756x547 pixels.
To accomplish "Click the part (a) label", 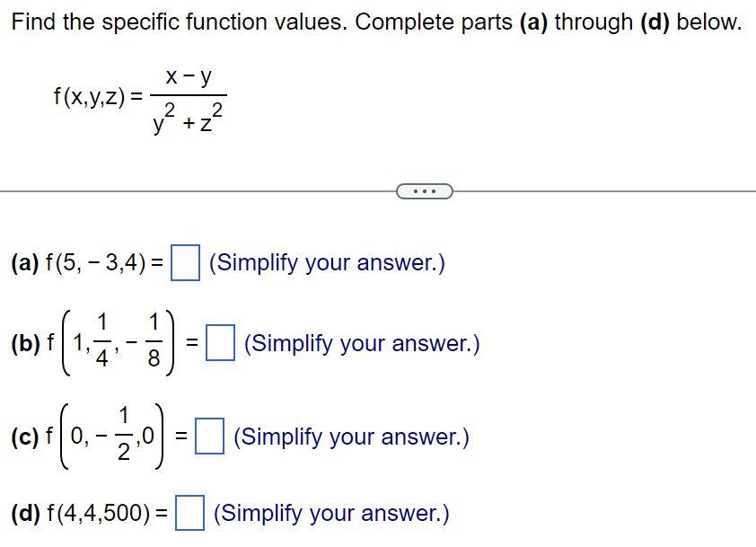I will (x=24, y=262).
